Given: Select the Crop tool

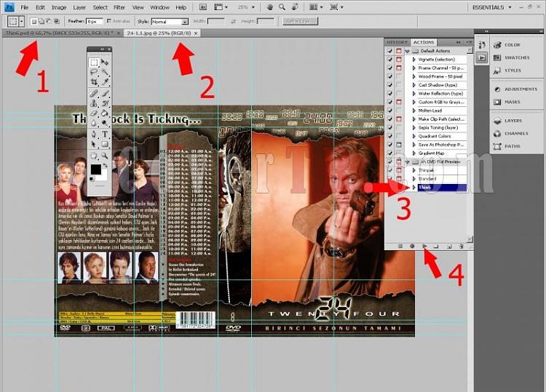Looking at the screenshot, I should pyautogui.click(x=94, y=81).
